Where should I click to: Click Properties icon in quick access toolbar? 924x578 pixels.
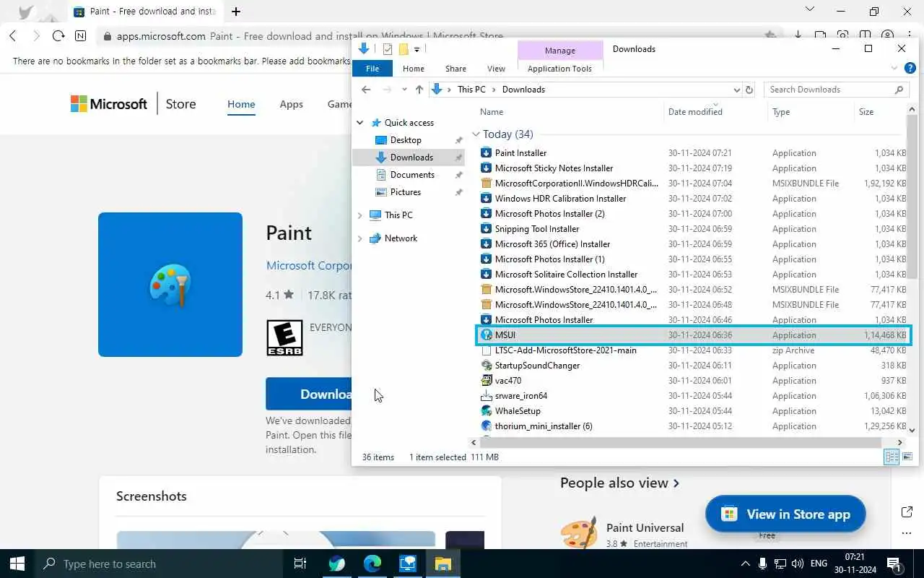[388, 49]
